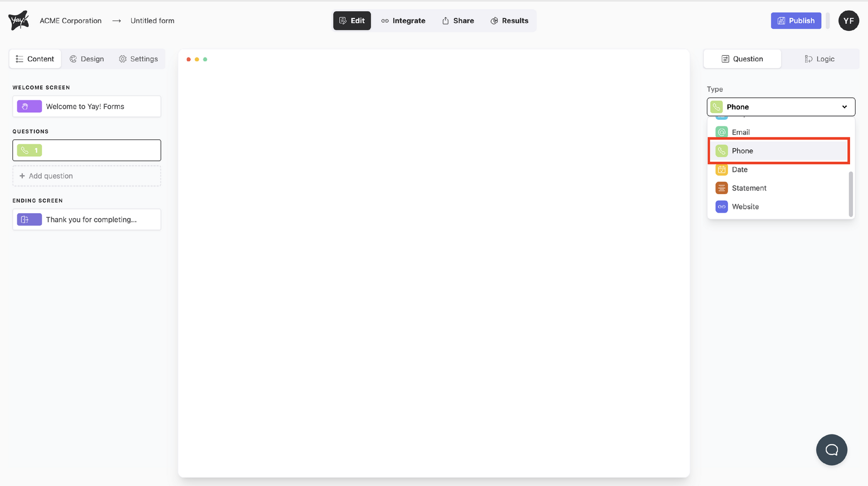This screenshot has height=486, width=868.
Task: Open the Results section
Action: (509, 21)
